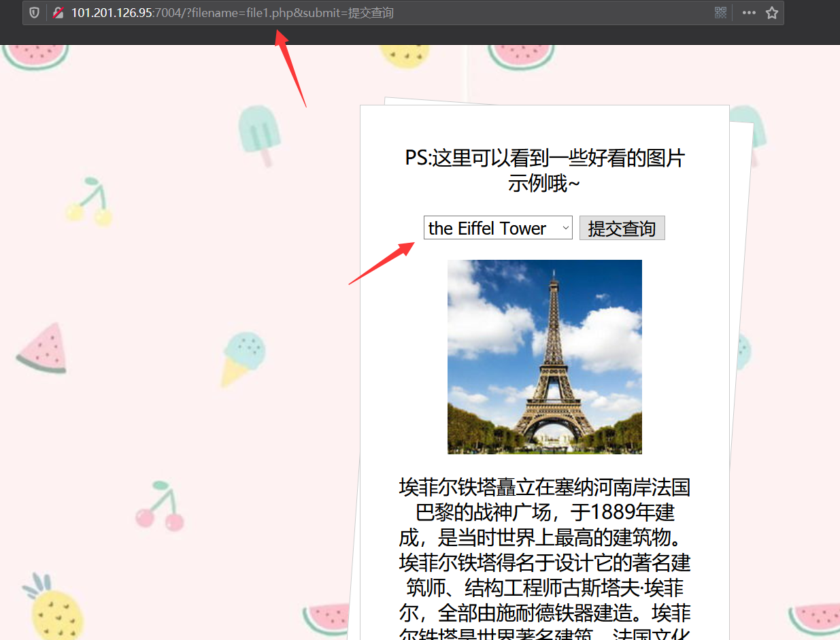Click the tracking protection shield icon
Screen dimensions: 840x640
(34, 13)
